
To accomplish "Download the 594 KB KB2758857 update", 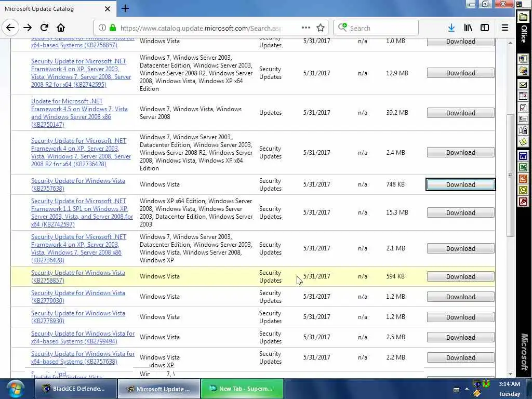I will click(460, 276).
